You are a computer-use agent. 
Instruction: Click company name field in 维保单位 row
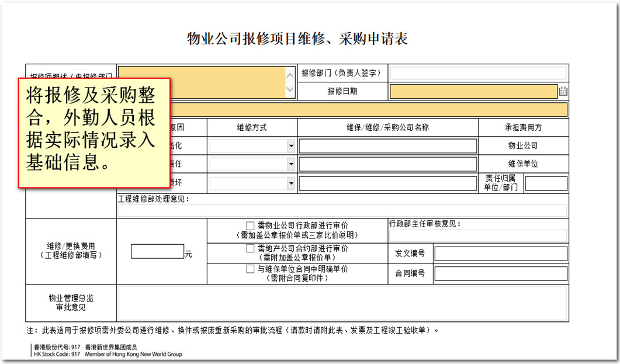(x=388, y=164)
